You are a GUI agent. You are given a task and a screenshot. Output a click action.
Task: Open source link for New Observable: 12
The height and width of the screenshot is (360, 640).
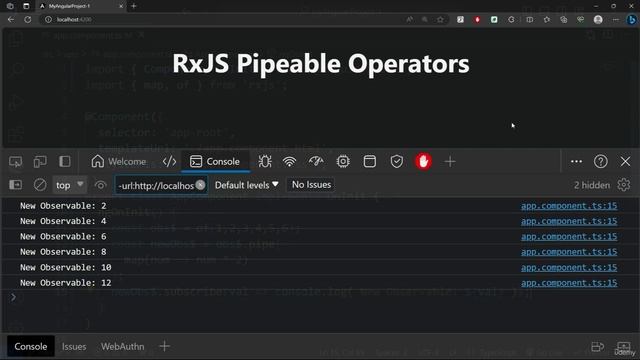click(x=569, y=283)
